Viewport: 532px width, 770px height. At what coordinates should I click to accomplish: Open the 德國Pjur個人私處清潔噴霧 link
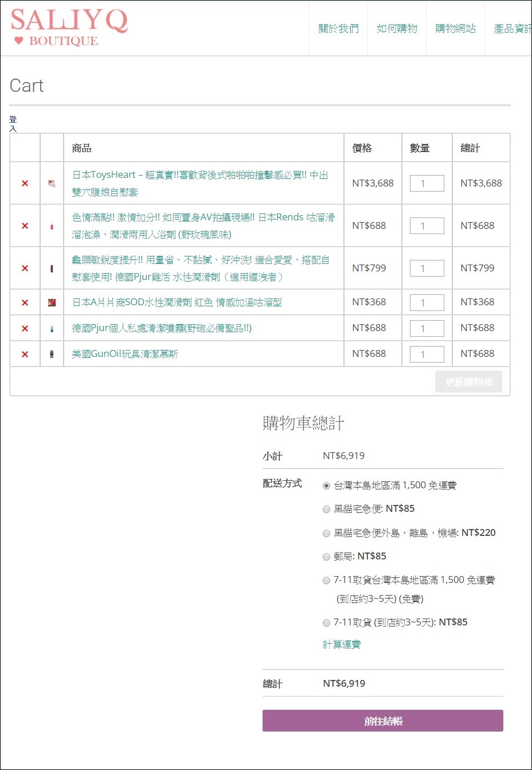point(162,328)
